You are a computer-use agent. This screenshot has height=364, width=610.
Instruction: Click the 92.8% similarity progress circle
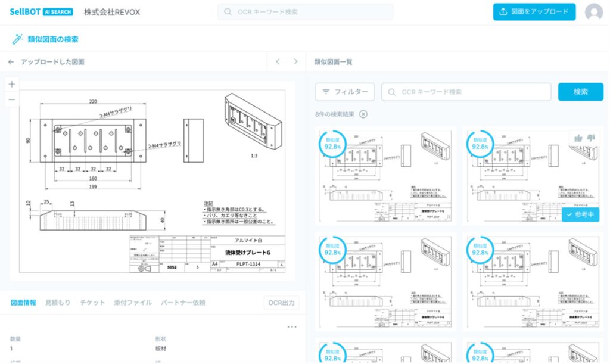click(332, 144)
